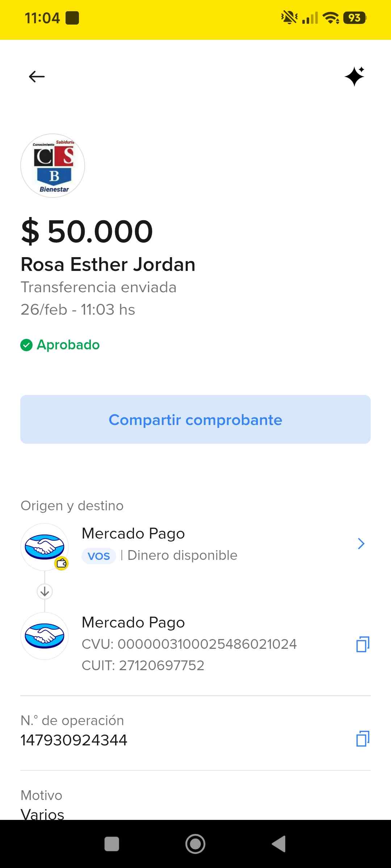Tap the VOS badge under Mercado Pago
Screen dimensions: 391x868
[x=99, y=556]
